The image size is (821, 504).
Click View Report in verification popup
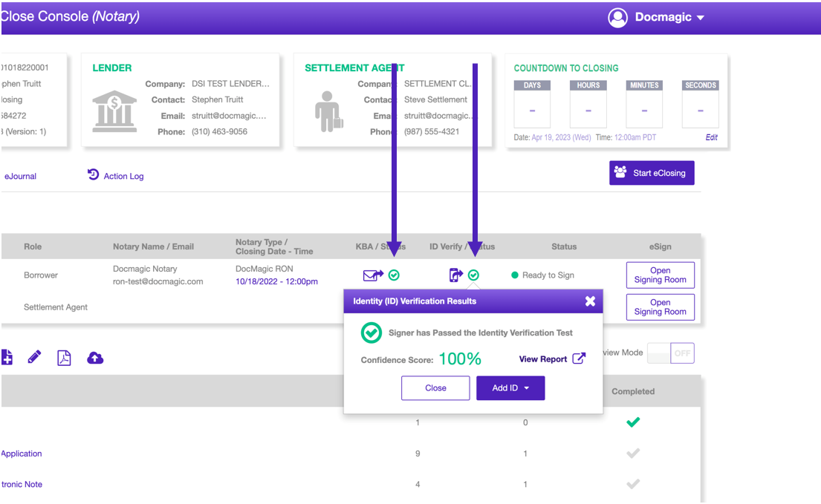coord(543,359)
